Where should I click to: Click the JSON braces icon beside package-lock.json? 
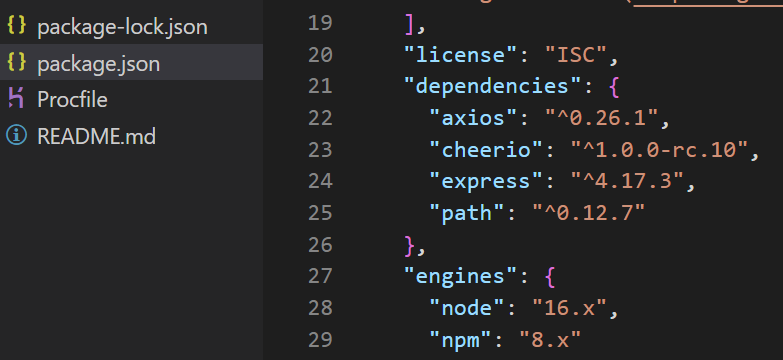point(16,26)
